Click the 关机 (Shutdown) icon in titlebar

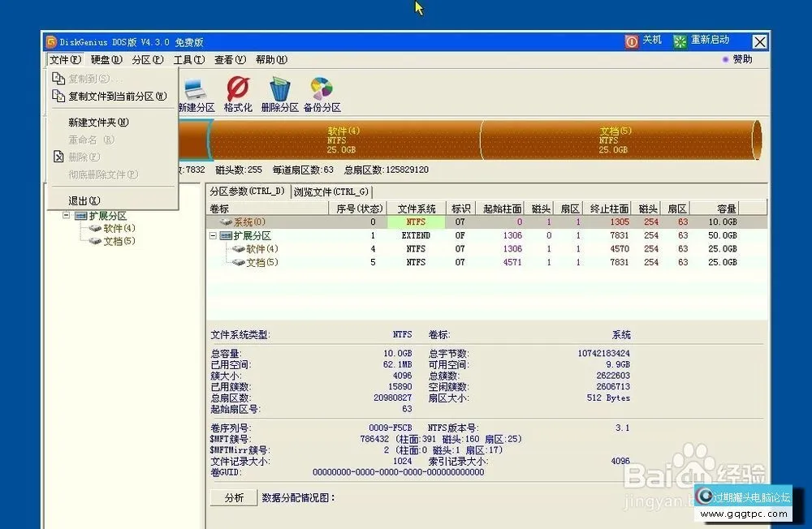(x=633, y=41)
